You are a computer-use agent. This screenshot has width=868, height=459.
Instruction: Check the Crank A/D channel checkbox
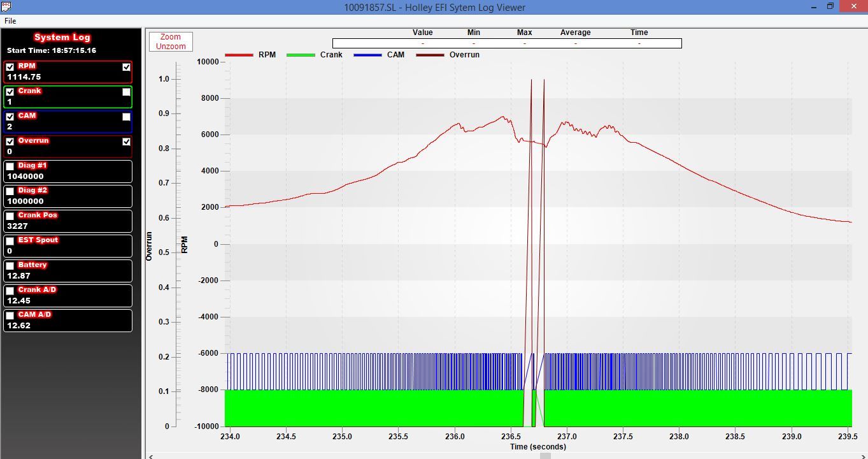click(x=10, y=291)
